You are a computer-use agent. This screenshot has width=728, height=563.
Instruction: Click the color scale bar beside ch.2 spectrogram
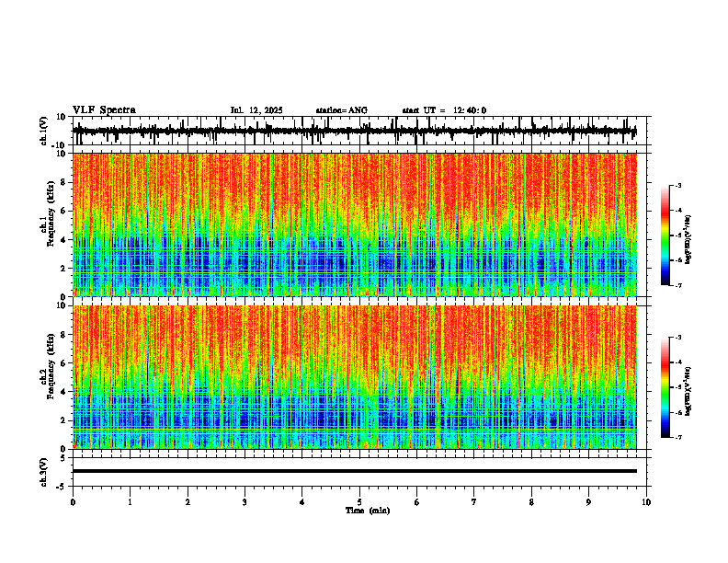click(x=665, y=387)
